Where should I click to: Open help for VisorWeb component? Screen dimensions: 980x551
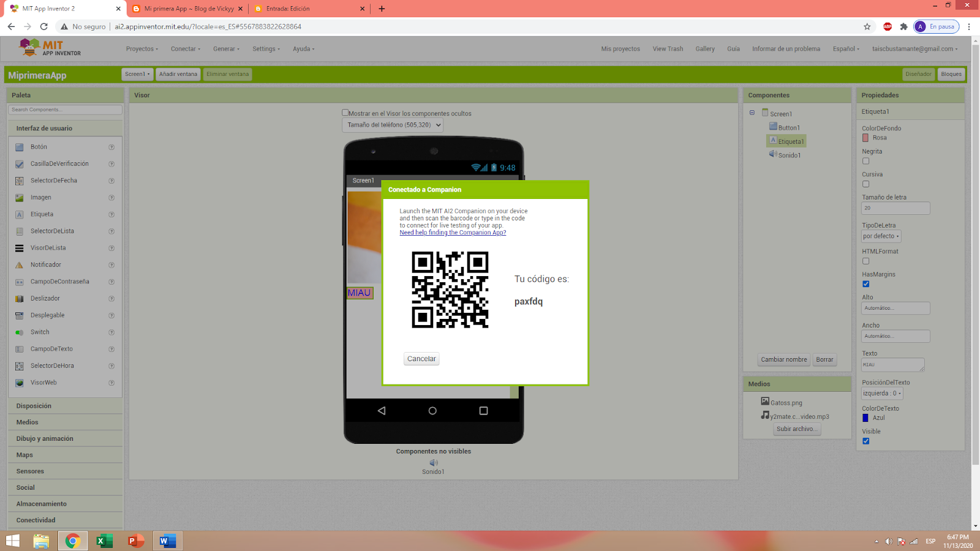(x=111, y=383)
